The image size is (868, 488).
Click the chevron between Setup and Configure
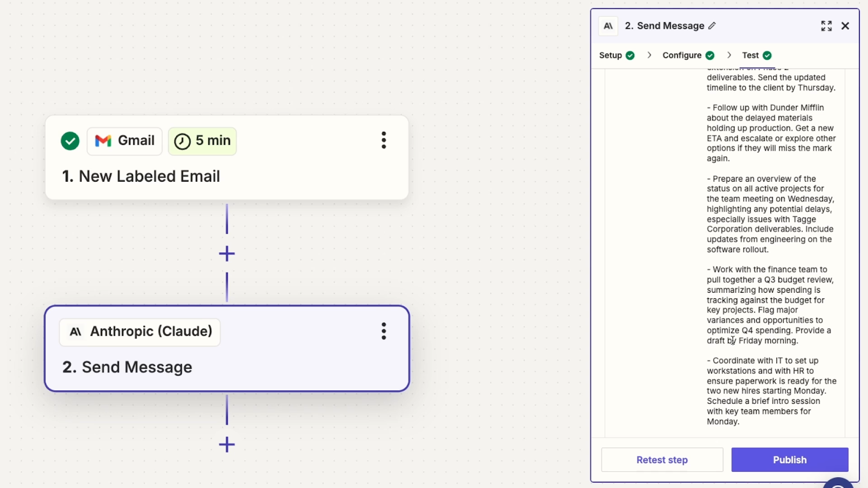(x=649, y=55)
